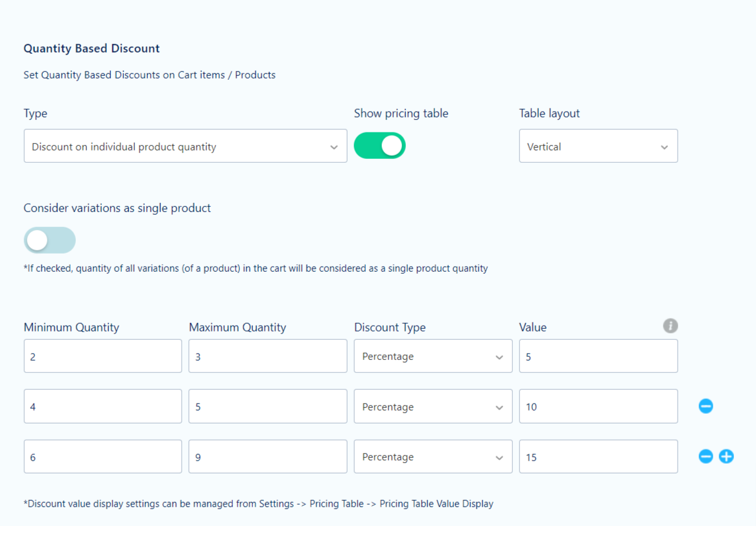The image size is (756, 550).
Task: Click the '*If checked, quantity of all variations' note
Action: pyautogui.click(x=255, y=269)
